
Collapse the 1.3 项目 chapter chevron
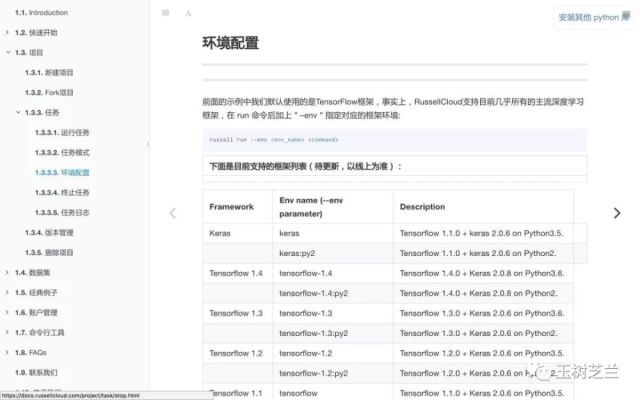[x=7, y=52]
